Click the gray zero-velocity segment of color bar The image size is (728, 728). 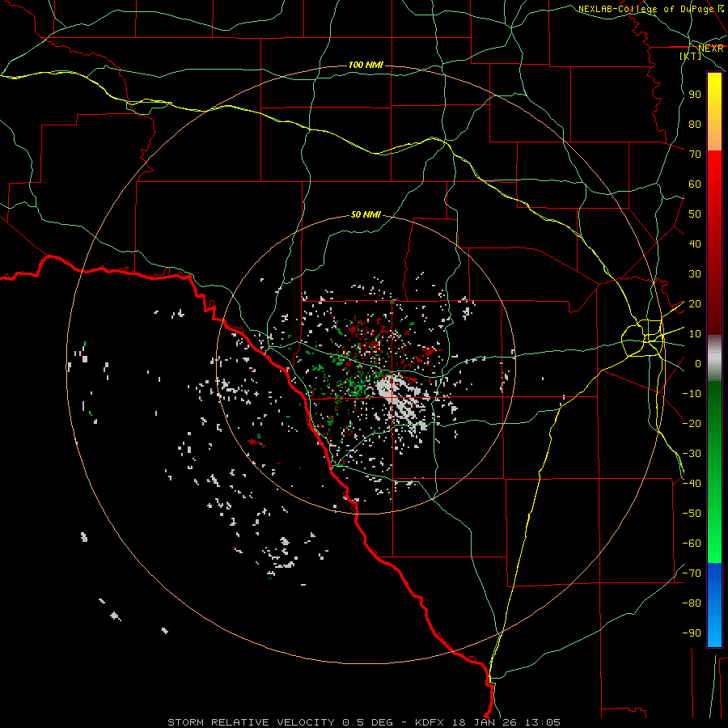coord(714,358)
